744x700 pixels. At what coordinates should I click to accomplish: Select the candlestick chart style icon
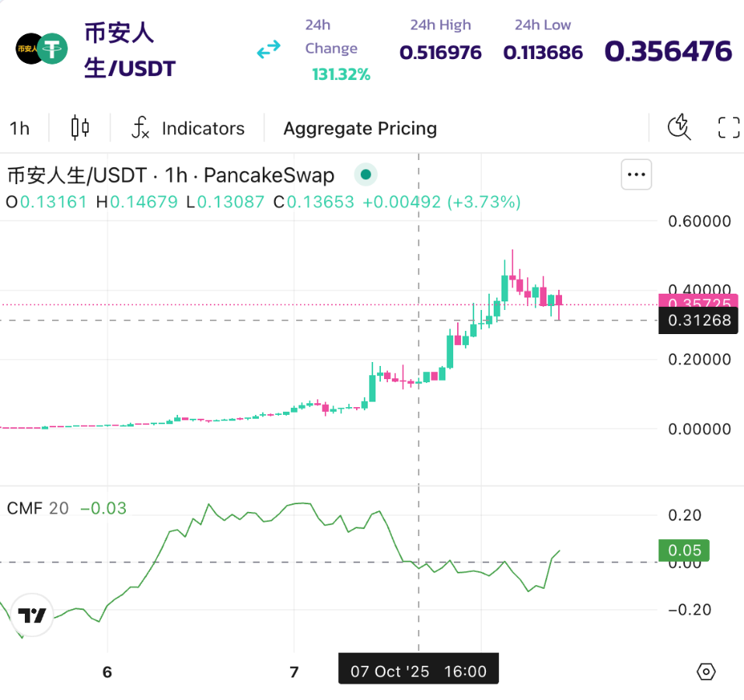point(80,128)
